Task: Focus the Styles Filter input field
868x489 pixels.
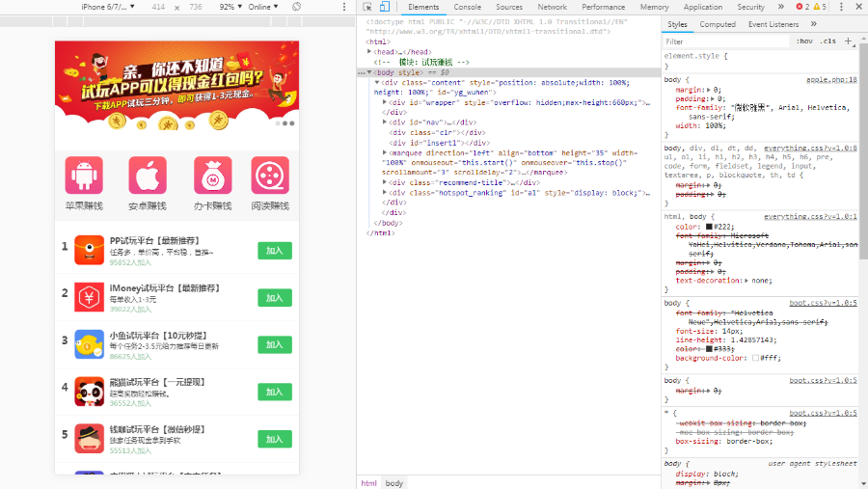Action: tap(725, 41)
